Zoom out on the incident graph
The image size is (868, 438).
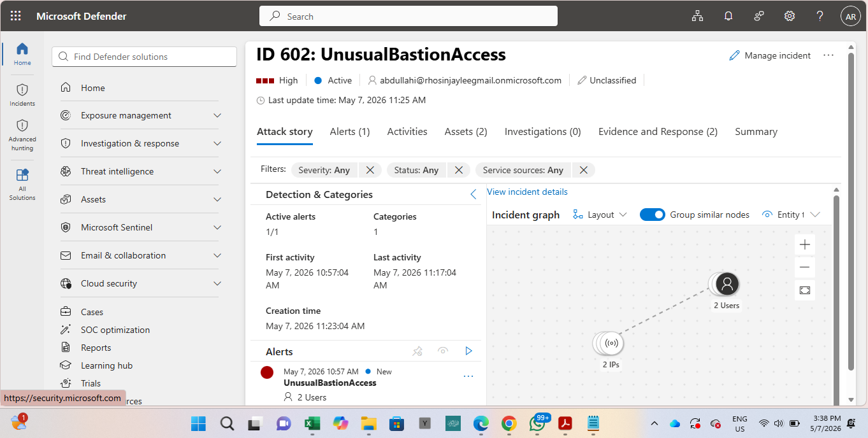(x=805, y=267)
